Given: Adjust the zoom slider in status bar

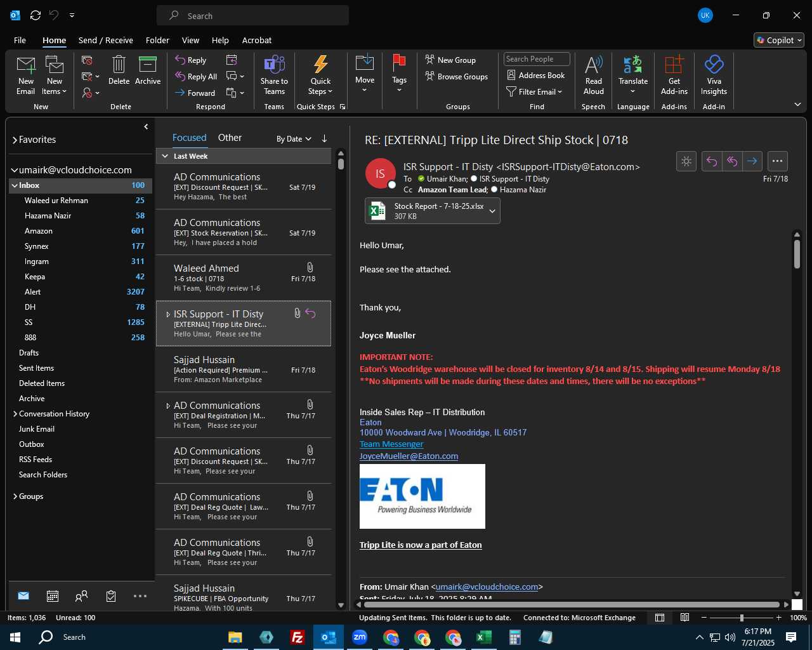Looking at the screenshot, I should point(742,618).
